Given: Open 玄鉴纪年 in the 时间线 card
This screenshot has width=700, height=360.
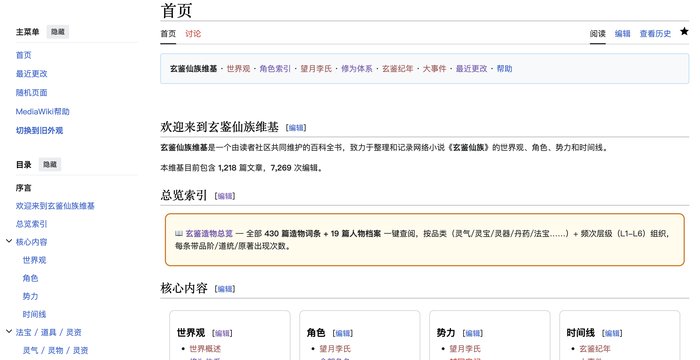Looking at the screenshot, I should coord(595,348).
